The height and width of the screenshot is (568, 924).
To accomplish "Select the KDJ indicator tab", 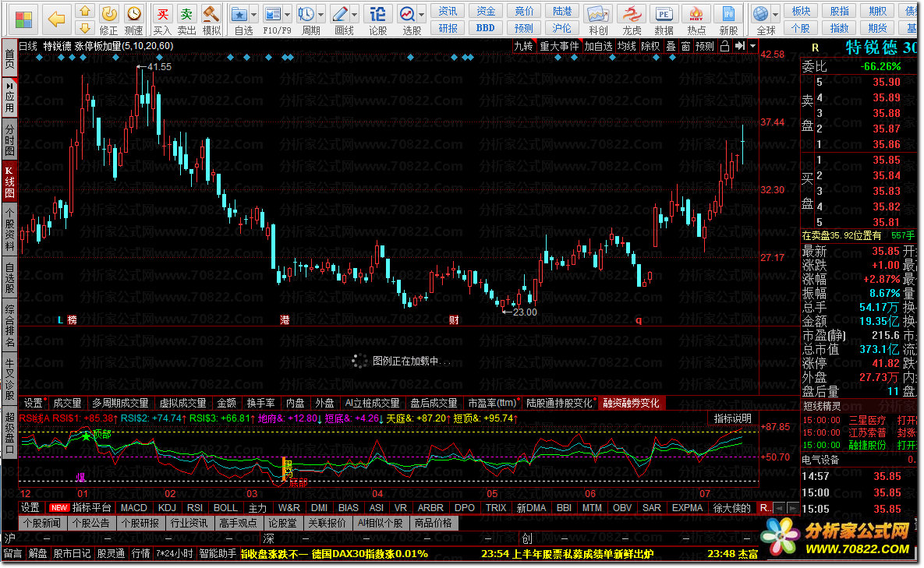I will tap(167, 508).
